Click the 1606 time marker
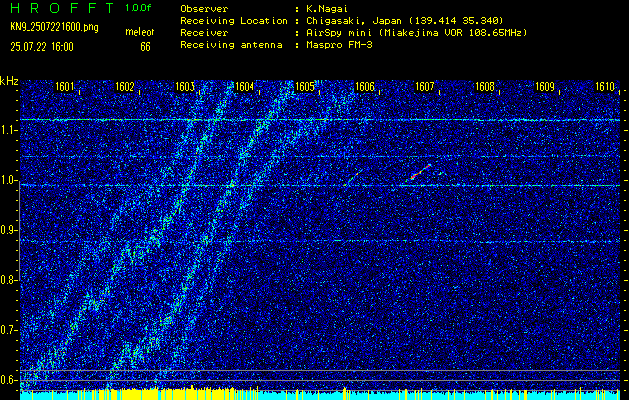This screenshot has width=629, height=400. 365,87
